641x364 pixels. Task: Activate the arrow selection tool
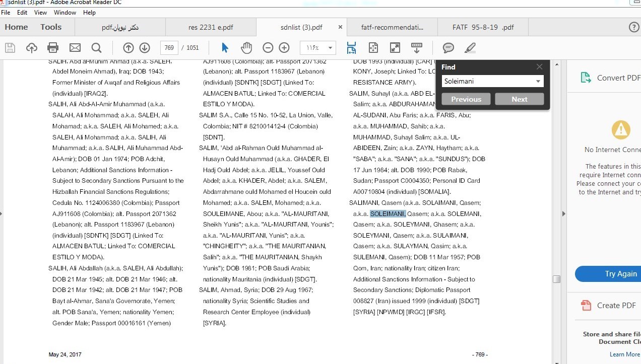(x=225, y=48)
